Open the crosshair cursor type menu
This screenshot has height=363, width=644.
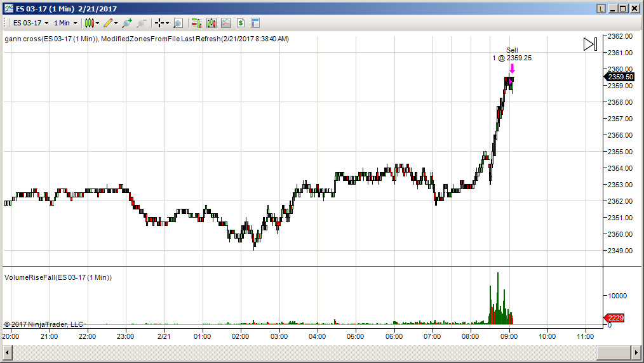pyautogui.click(x=162, y=23)
